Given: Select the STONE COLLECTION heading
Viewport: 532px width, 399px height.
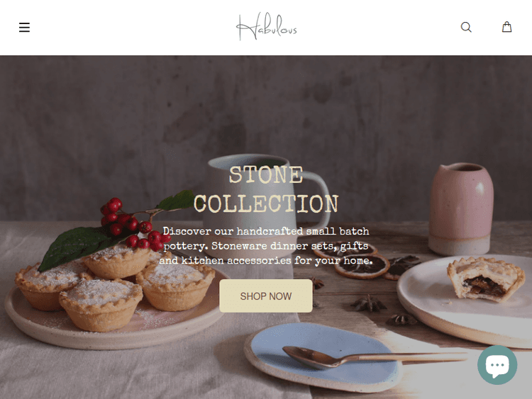Looking at the screenshot, I should (266, 189).
